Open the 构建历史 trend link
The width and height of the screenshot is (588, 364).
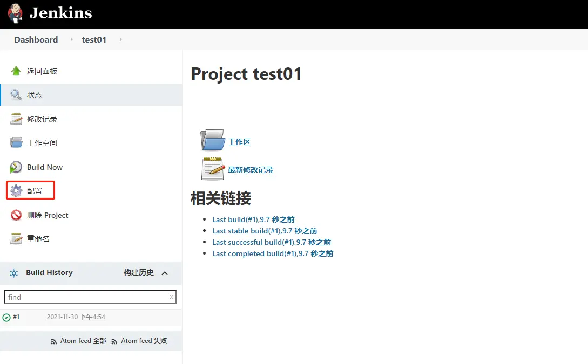click(x=138, y=273)
